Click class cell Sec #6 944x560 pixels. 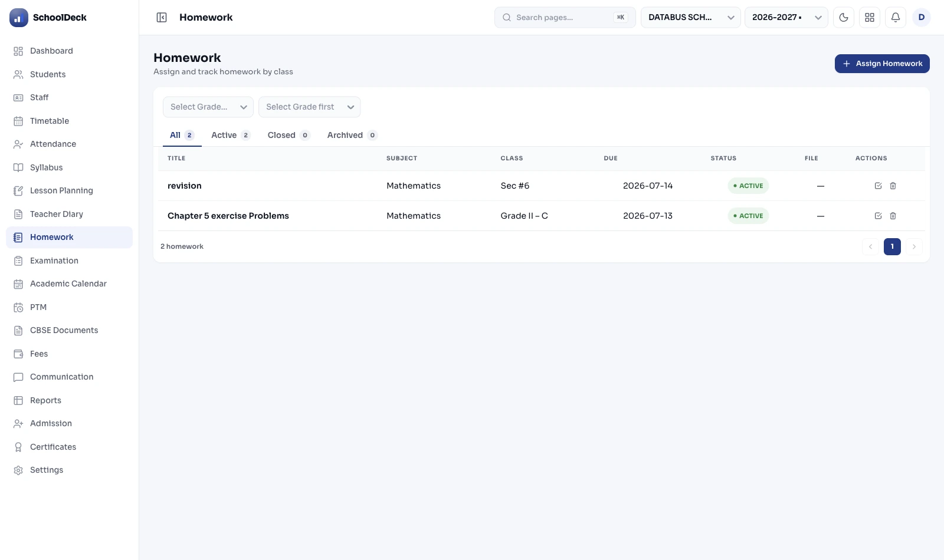515,186
